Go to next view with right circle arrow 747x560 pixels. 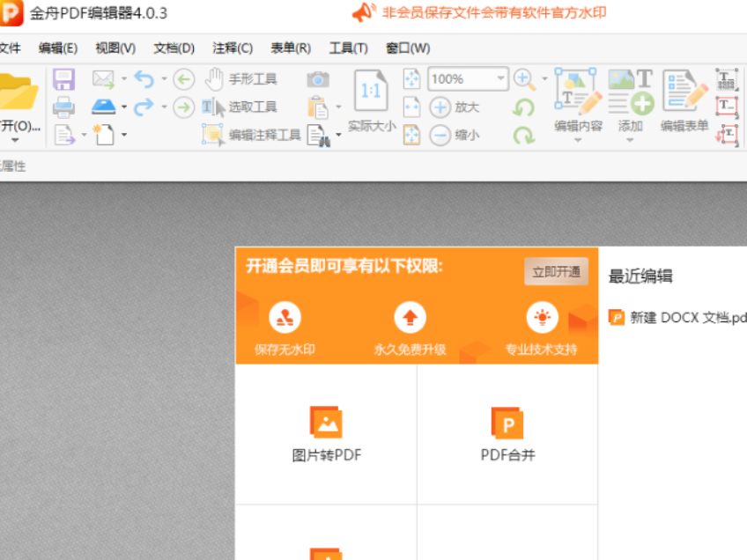[184, 107]
